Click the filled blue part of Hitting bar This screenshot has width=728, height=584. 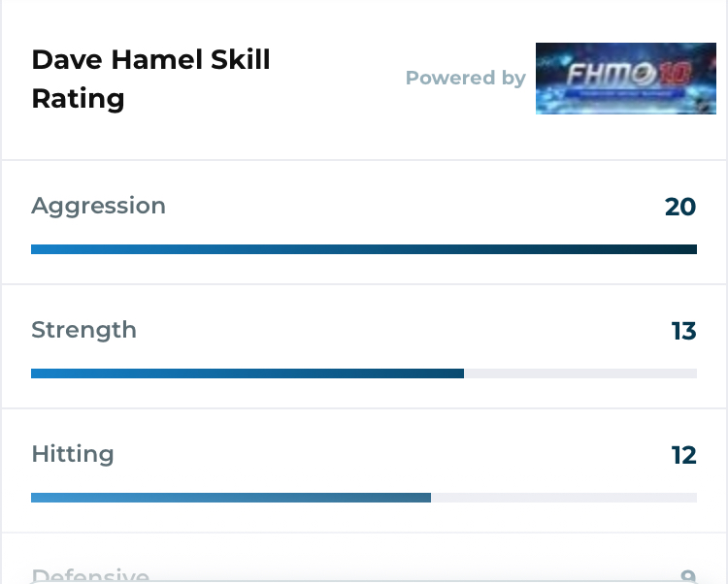pyautogui.click(x=231, y=498)
